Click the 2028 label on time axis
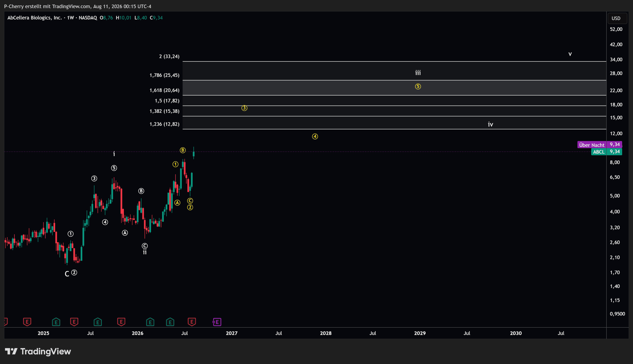 (x=326, y=333)
